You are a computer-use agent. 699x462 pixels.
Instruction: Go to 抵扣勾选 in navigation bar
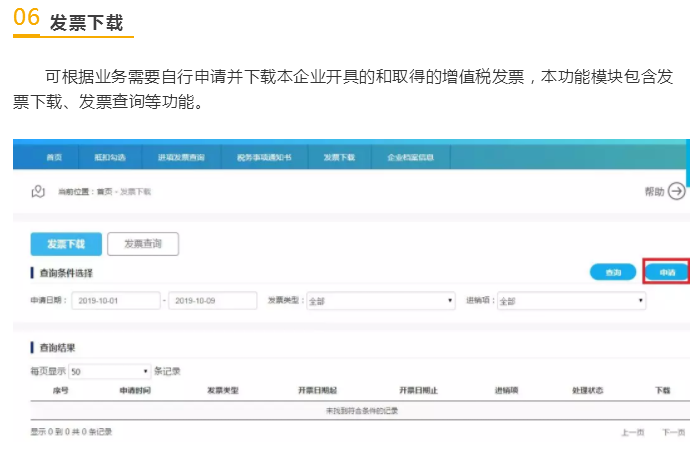[x=111, y=158]
